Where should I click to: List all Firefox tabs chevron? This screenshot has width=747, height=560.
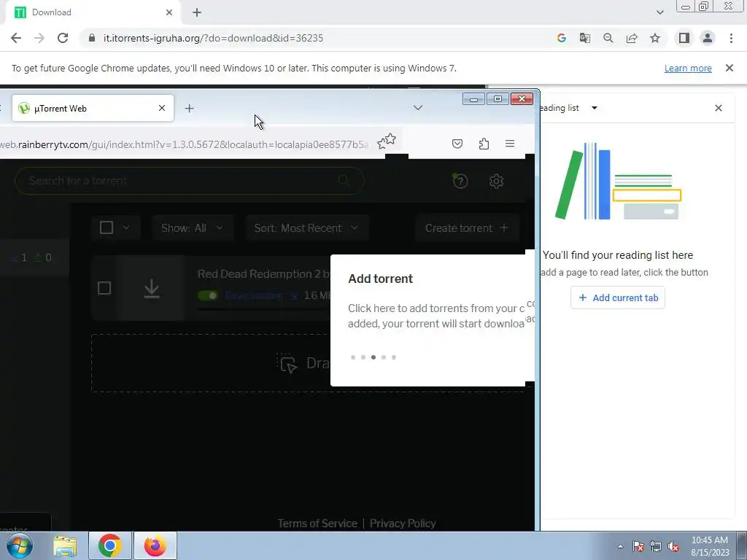pos(418,108)
